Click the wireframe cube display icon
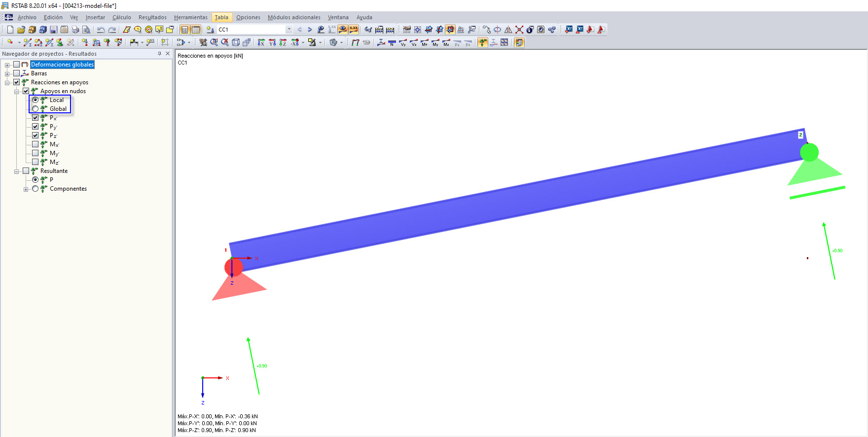This screenshot has width=868, height=437. [236, 43]
